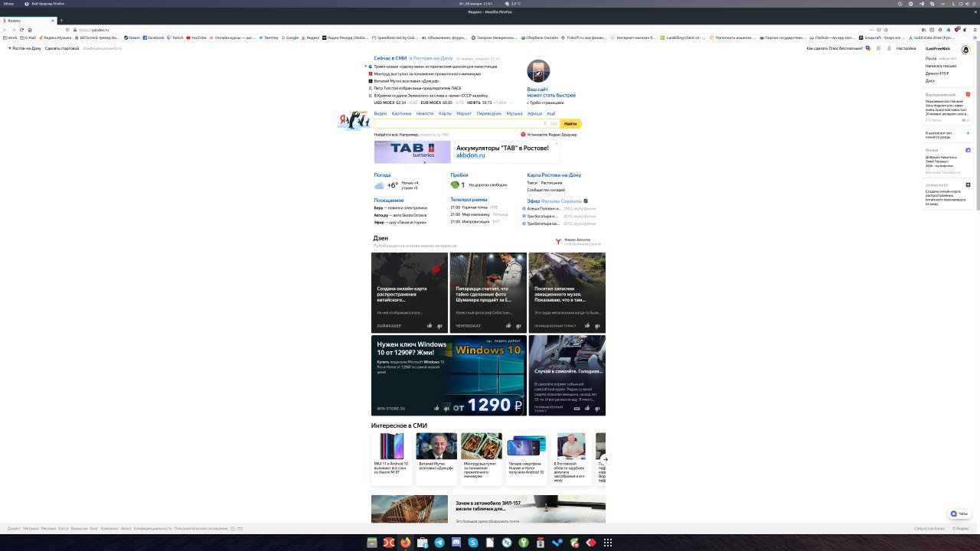Click Почта in the right sidebar

point(930,58)
